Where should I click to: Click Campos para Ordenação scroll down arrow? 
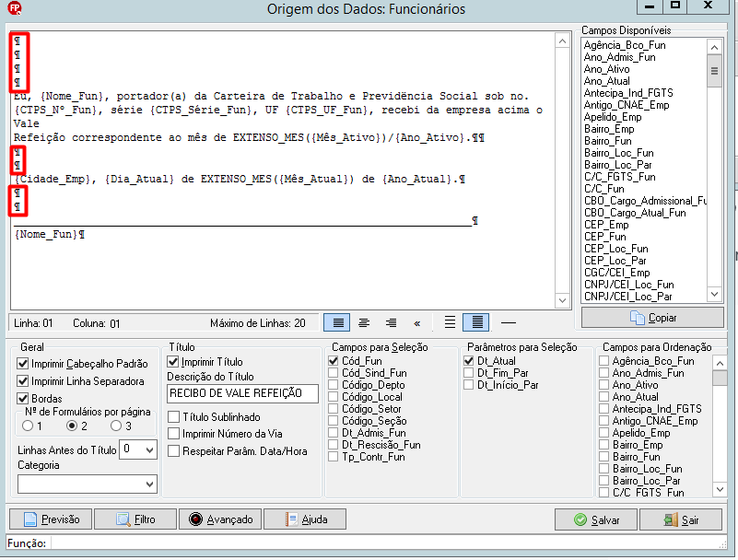[x=720, y=489]
